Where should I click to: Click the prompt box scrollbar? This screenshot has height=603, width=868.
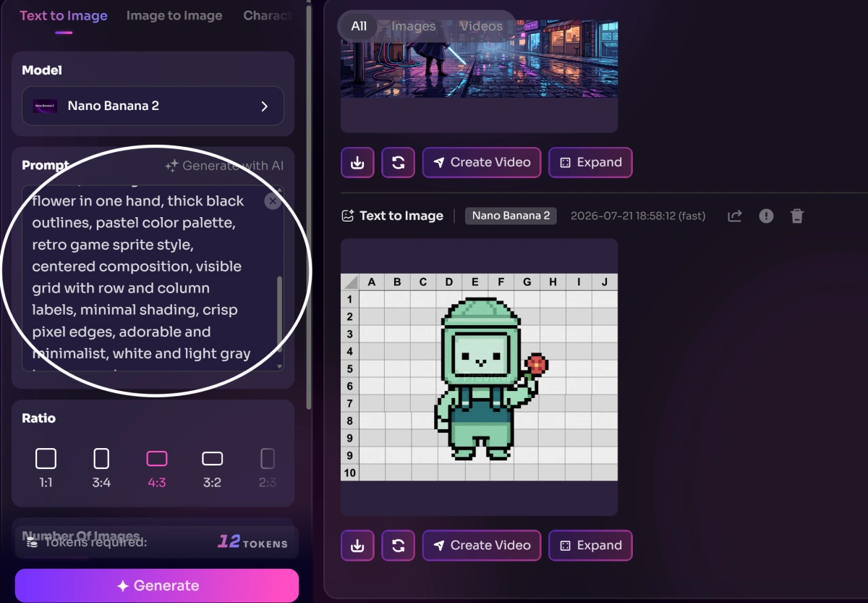pos(280,315)
